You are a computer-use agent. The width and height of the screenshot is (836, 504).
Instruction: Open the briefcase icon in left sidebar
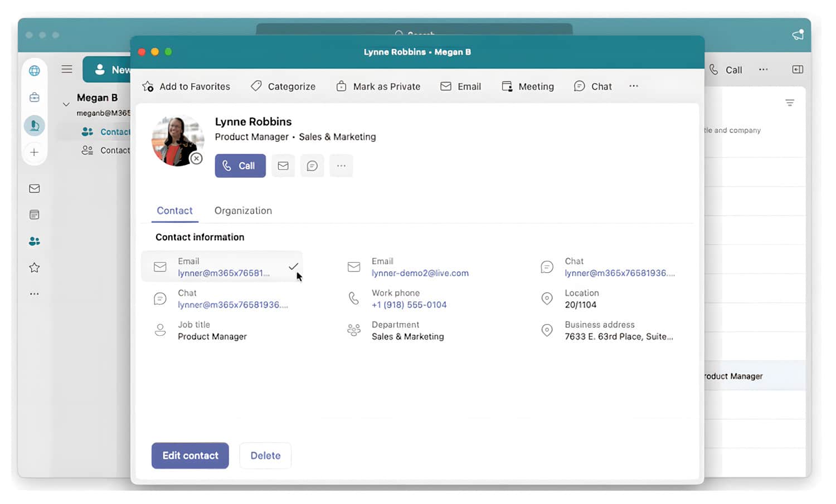[x=35, y=97]
